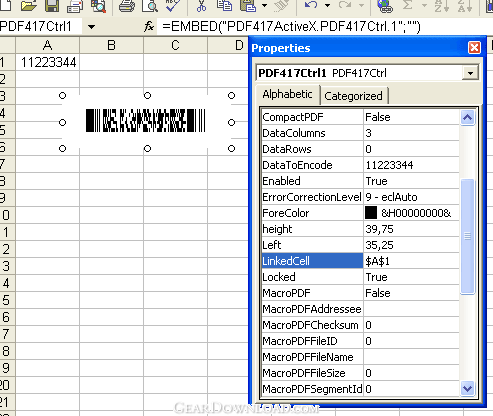Click the AutoSum sigma icon
Viewport: 493px width, 416px height.
408,5
